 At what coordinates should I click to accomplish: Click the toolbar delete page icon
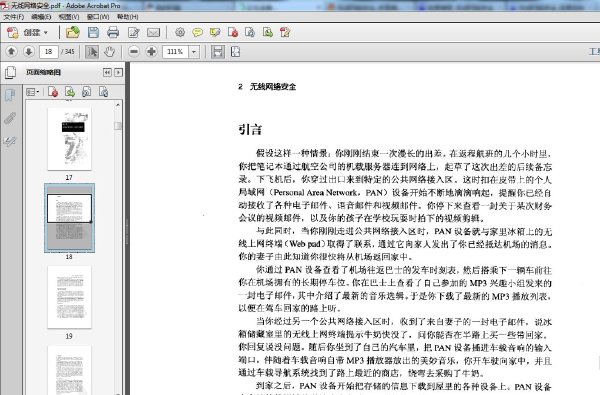coord(233,33)
